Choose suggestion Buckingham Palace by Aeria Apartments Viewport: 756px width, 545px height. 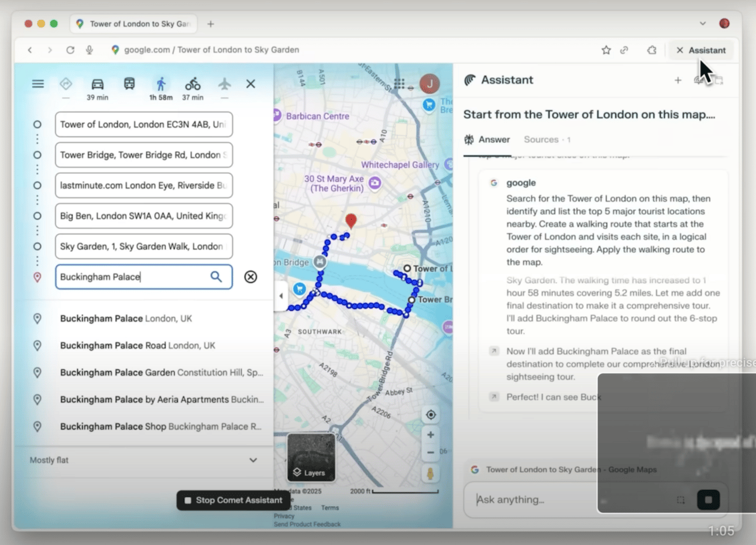(x=144, y=399)
